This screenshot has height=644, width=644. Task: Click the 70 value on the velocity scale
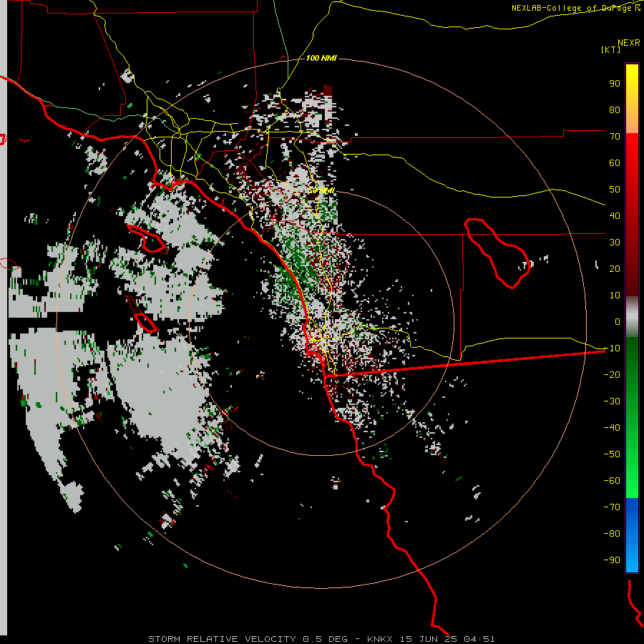pyautogui.click(x=615, y=137)
